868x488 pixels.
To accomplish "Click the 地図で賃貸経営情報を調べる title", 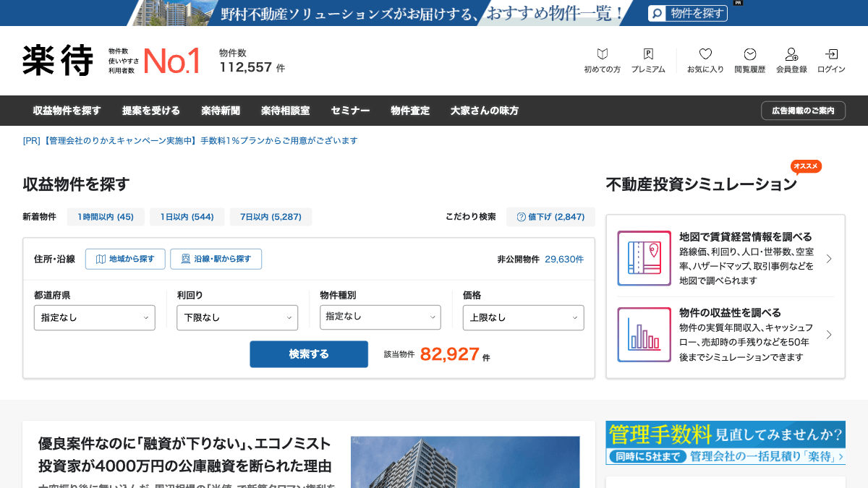I will (746, 236).
